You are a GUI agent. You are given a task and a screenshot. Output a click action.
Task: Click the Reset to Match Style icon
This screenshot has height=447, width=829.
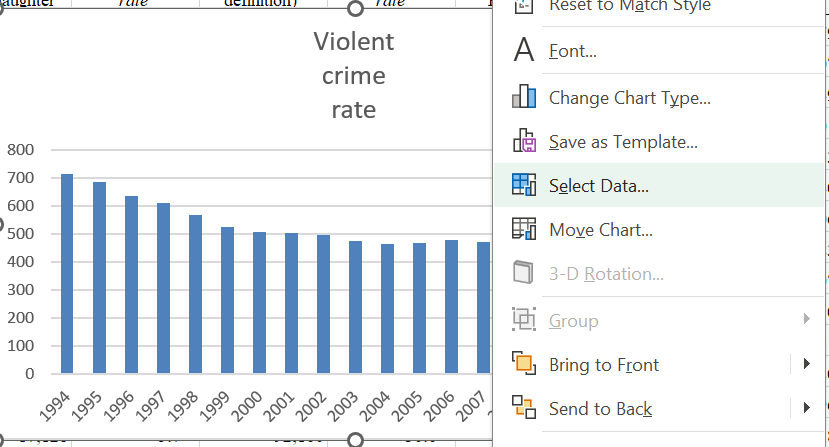coord(524,7)
